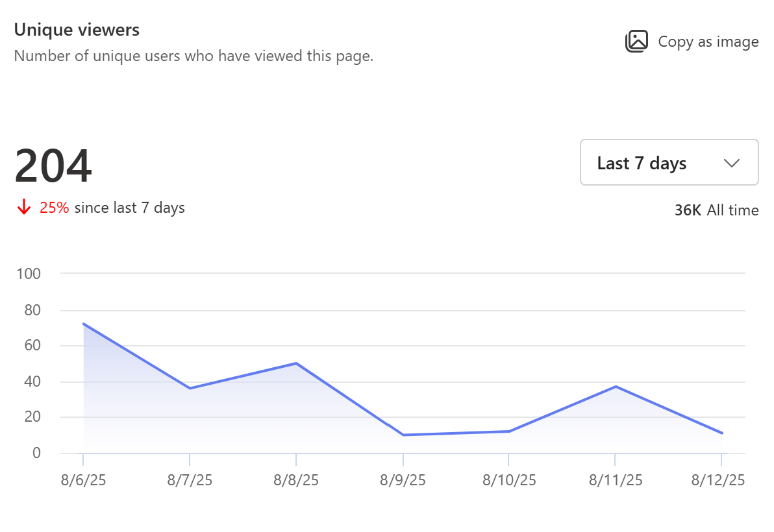Click the Copy as image icon

click(637, 41)
